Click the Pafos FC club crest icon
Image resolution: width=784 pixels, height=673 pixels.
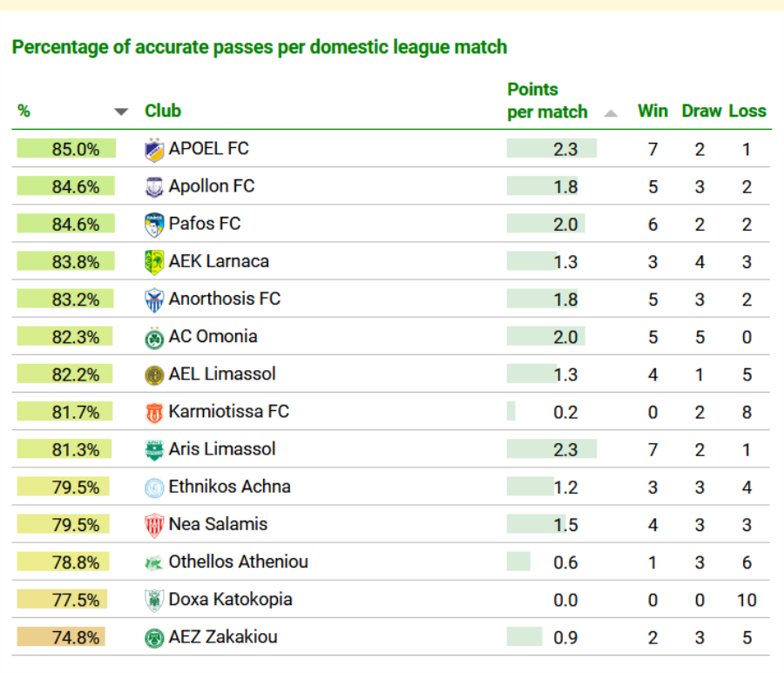click(x=154, y=225)
